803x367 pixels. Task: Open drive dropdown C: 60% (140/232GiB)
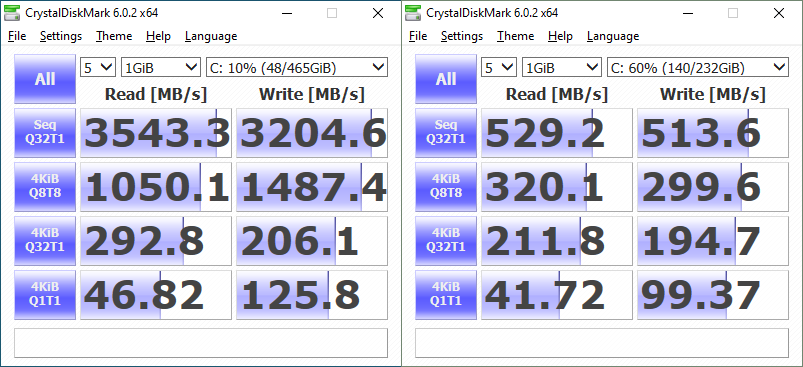(698, 67)
